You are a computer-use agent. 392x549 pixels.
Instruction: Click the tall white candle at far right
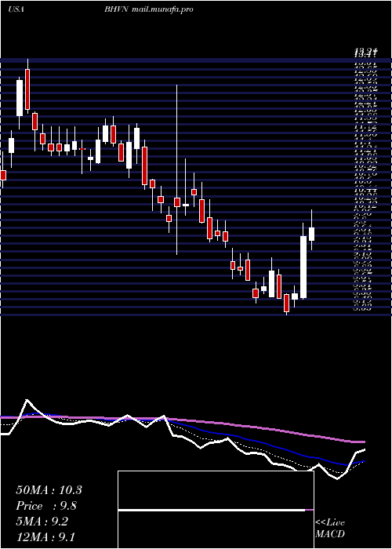303,267
